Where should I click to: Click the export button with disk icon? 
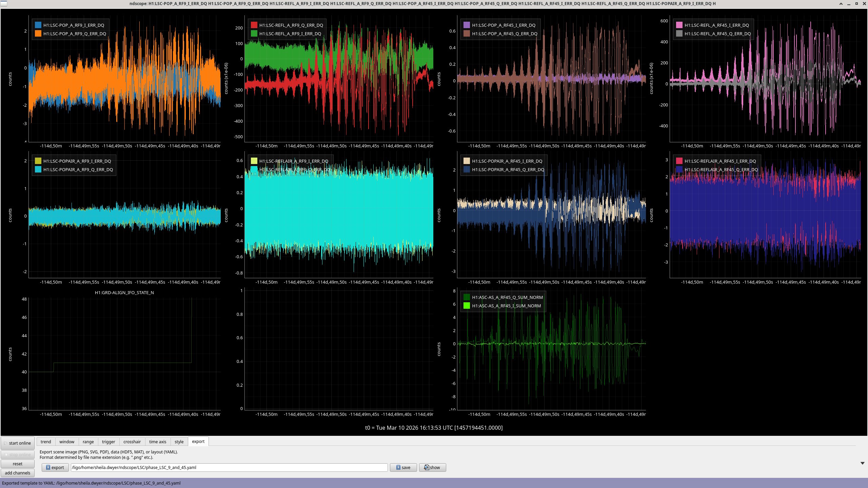55,467
